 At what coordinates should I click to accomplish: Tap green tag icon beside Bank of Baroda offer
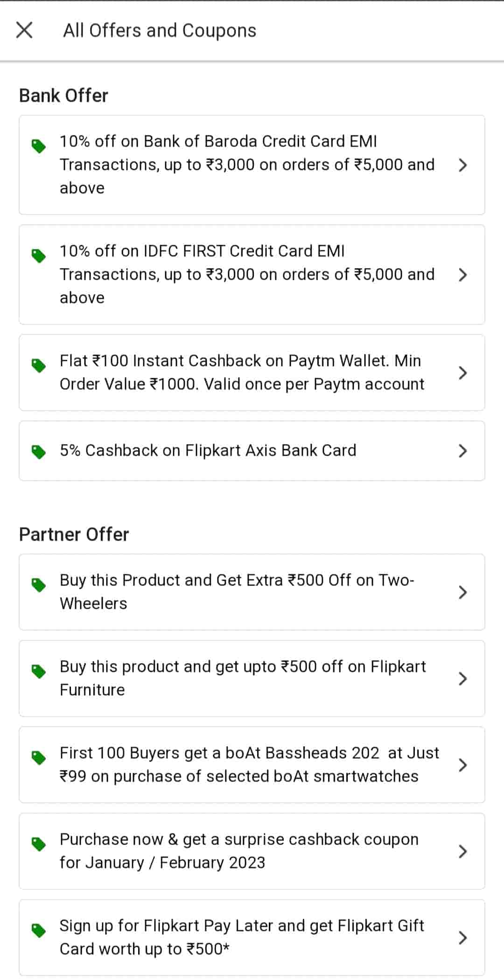[x=39, y=146]
